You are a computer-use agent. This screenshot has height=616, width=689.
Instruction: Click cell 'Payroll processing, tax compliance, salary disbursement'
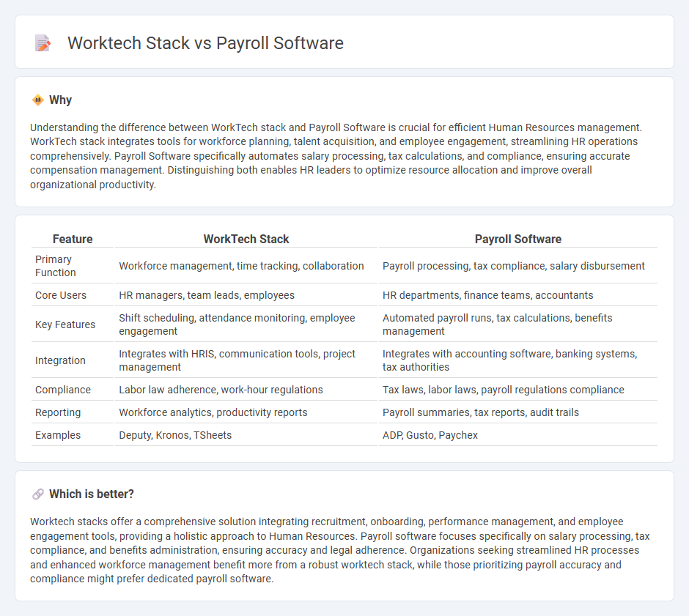click(518, 266)
